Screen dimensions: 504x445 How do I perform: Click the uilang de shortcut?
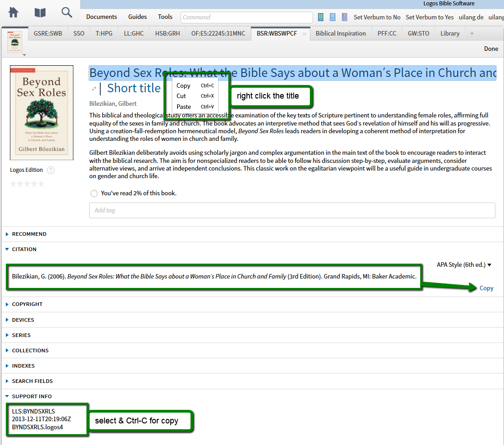tap(471, 17)
